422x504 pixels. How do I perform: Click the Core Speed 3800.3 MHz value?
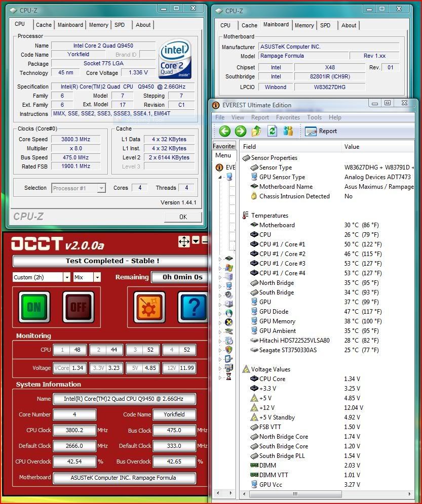pyautogui.click(x=75, y=139)
